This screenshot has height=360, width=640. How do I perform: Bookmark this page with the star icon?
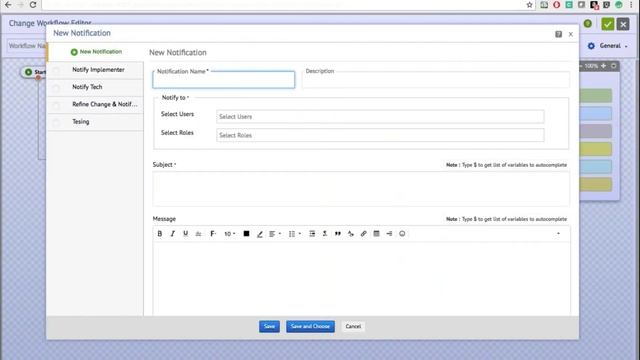(529, 5)
